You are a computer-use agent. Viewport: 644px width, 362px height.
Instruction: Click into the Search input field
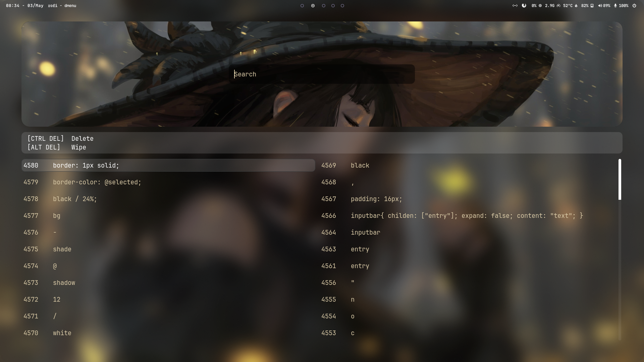(321, 74)
